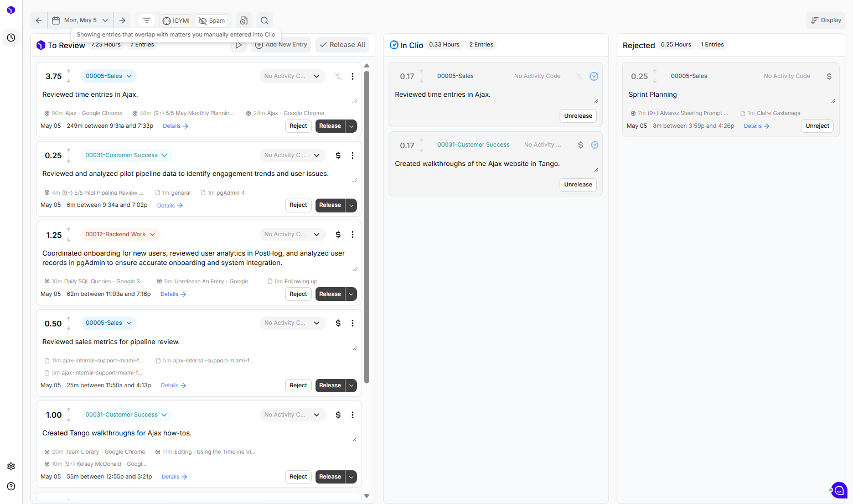Toggle billable on 0.25 Customer Success entry

click(338, 155)
